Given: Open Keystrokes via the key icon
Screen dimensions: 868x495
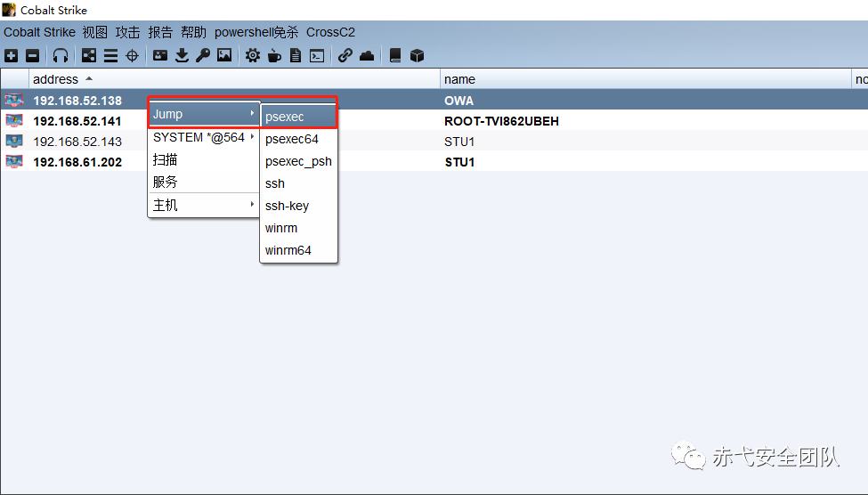Looking at the screenshot, I should (203, 55).
